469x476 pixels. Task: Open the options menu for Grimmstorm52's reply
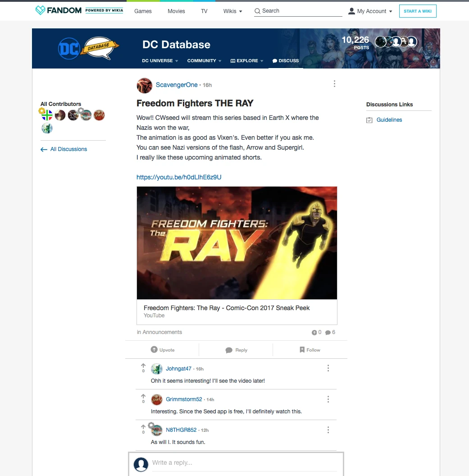(x=328, y=399)
